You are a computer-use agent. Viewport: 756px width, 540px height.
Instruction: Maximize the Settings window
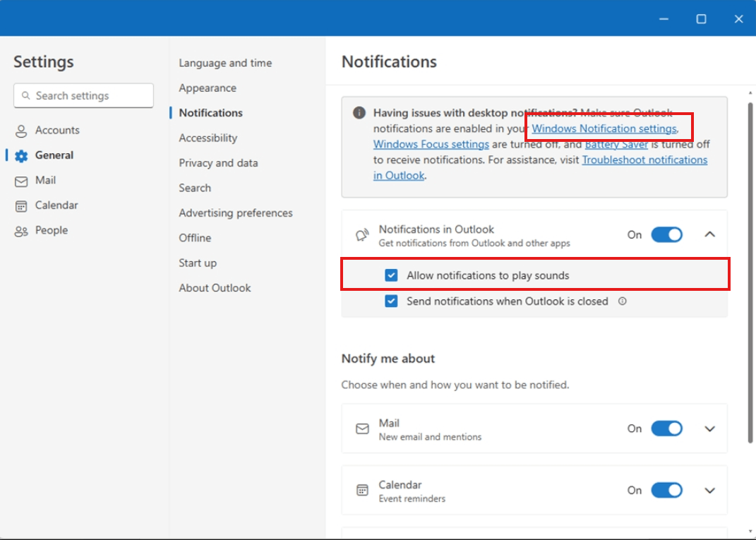[702, 19]
